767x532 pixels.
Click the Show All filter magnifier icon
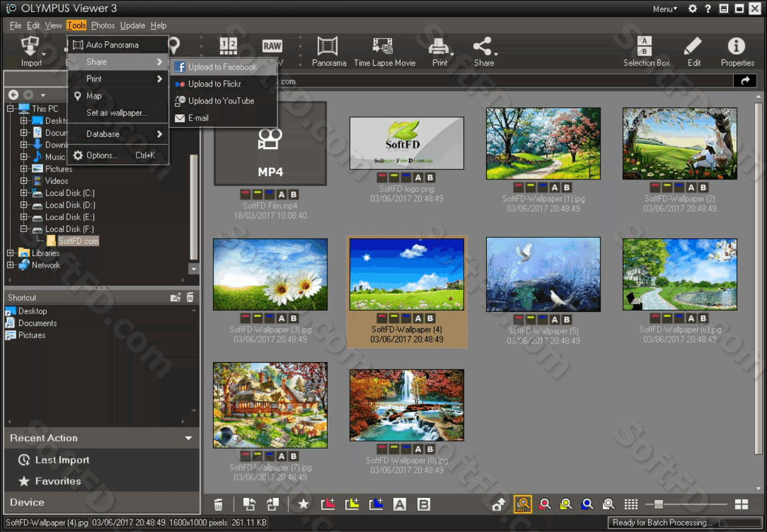pyautogui.click(x=522, y=504)
